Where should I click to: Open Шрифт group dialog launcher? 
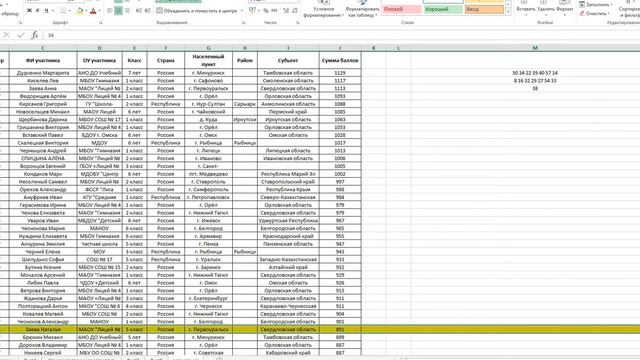pyautogui.click(x=100, y=23)
